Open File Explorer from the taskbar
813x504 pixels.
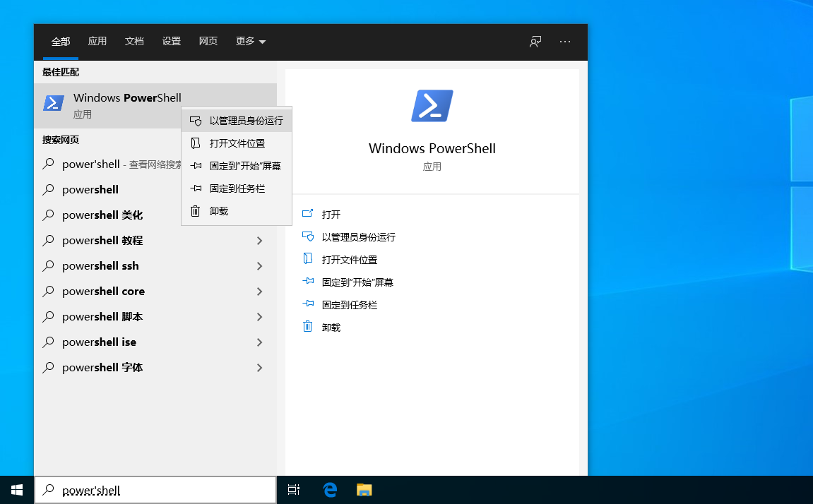tap(364, 490)
